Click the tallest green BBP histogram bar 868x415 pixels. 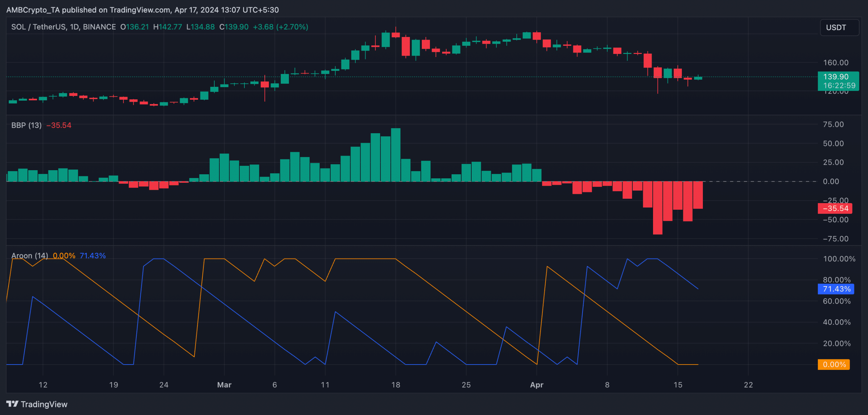pos(396,155)
